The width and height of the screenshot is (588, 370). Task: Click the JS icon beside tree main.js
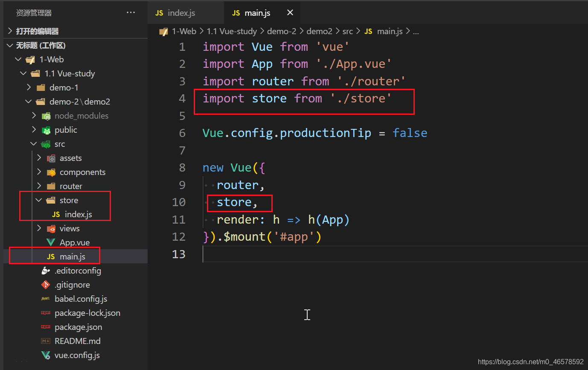pos(51,256)
